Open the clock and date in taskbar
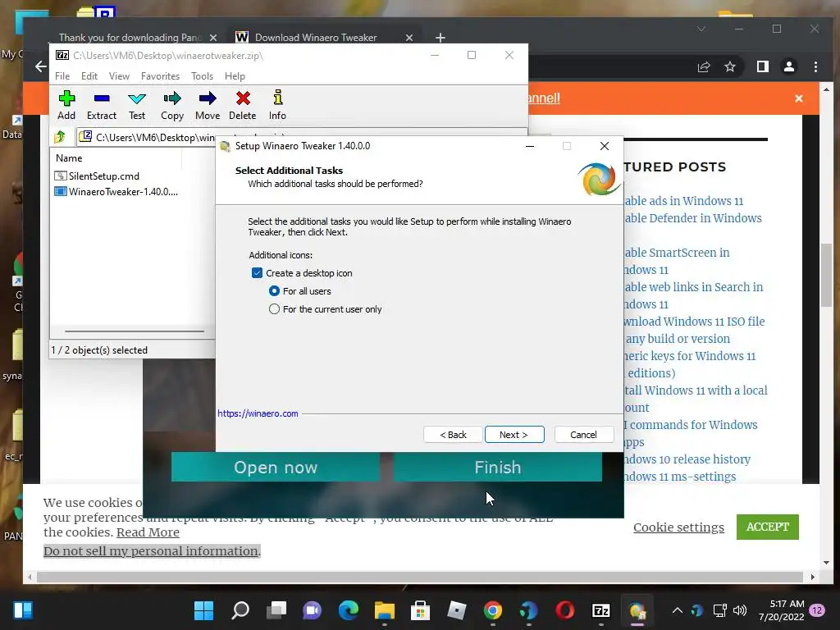 (x=781, y=610)
